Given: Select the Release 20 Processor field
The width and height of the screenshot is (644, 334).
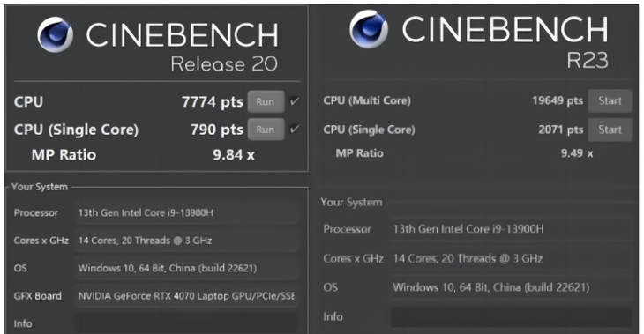Looking at the screenshot, I should click(186, 212).
